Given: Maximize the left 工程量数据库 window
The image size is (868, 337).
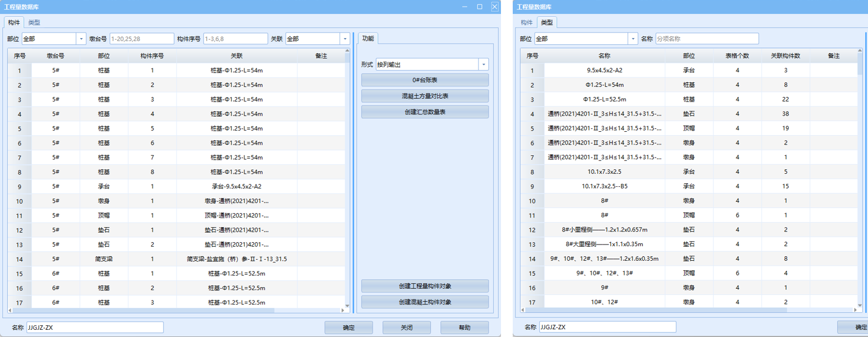Looking at the screenshot, I should coord(480,7).
